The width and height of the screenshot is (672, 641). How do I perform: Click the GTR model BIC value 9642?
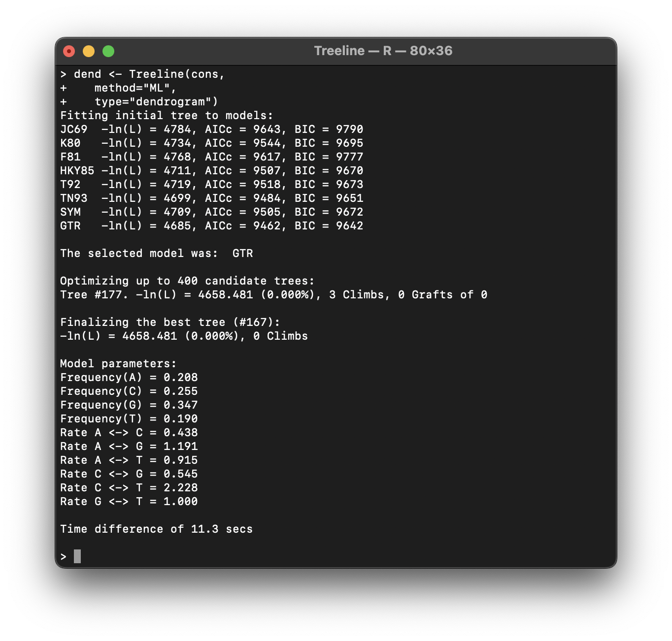point(349,226)
